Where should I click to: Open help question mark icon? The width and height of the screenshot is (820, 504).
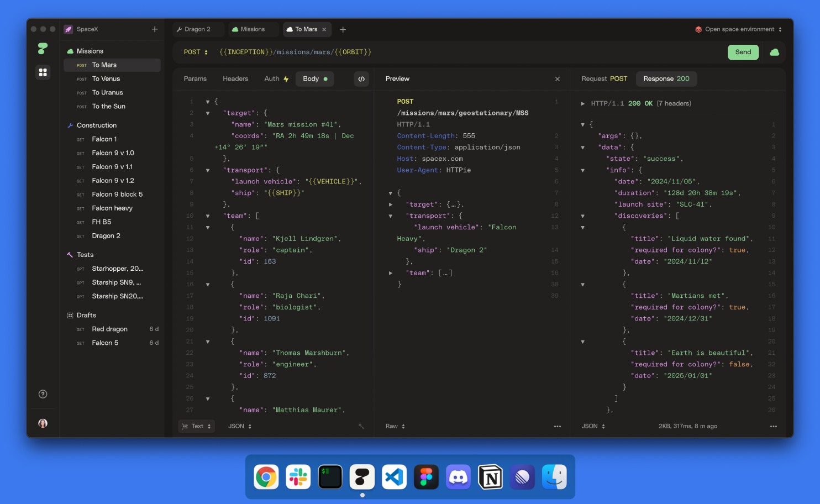pyautogui.click(x=43, y=394)
